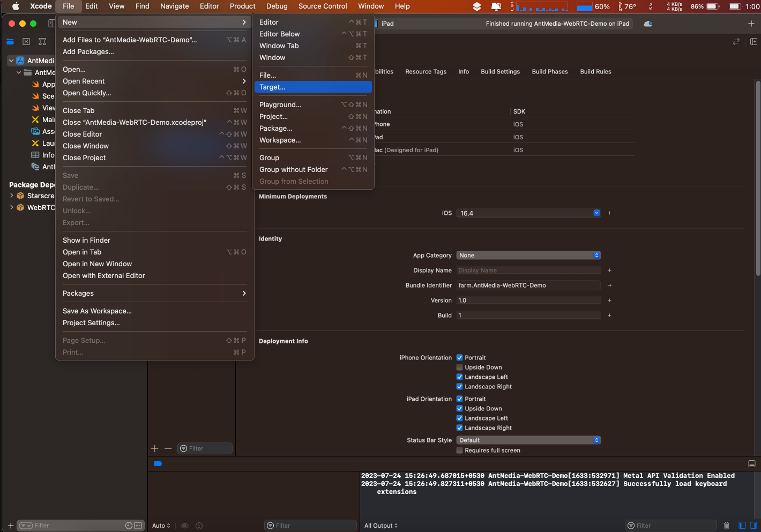
Task: Uncheck iPhone Orientation Portrait
Action: tap(459, 358)
